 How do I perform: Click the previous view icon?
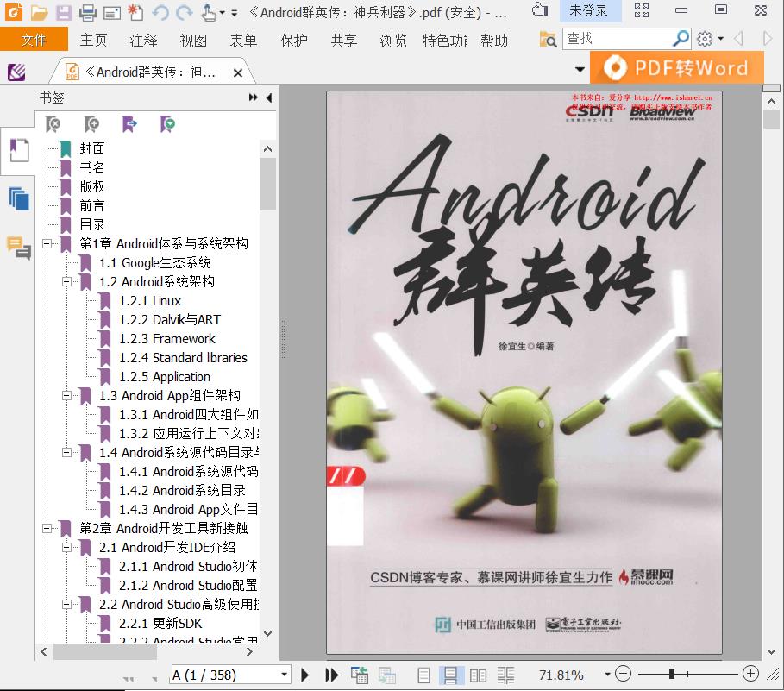360,675
